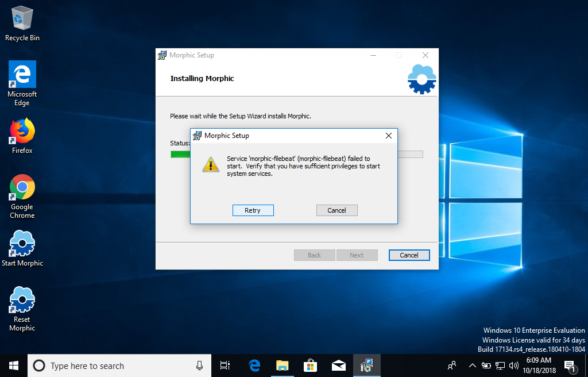The image size is (588, 377).
Task: Minimize the Morphic Setup wizard window
Action: point(373,55)
